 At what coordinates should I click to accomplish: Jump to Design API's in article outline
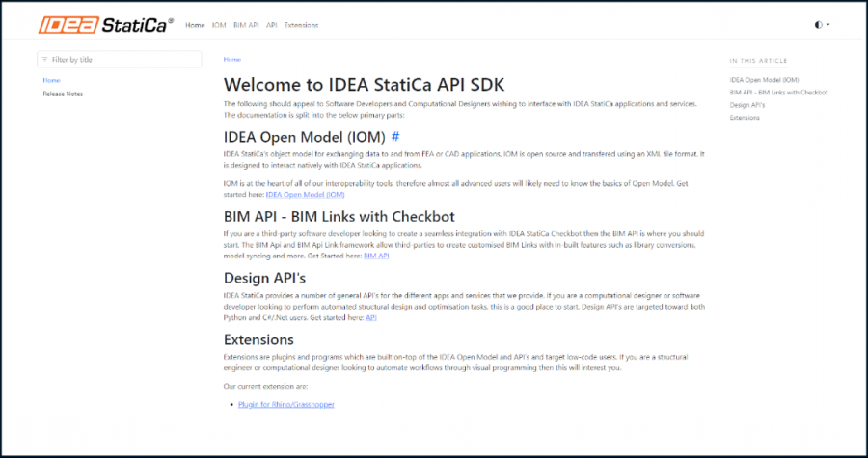click(747, 105)
